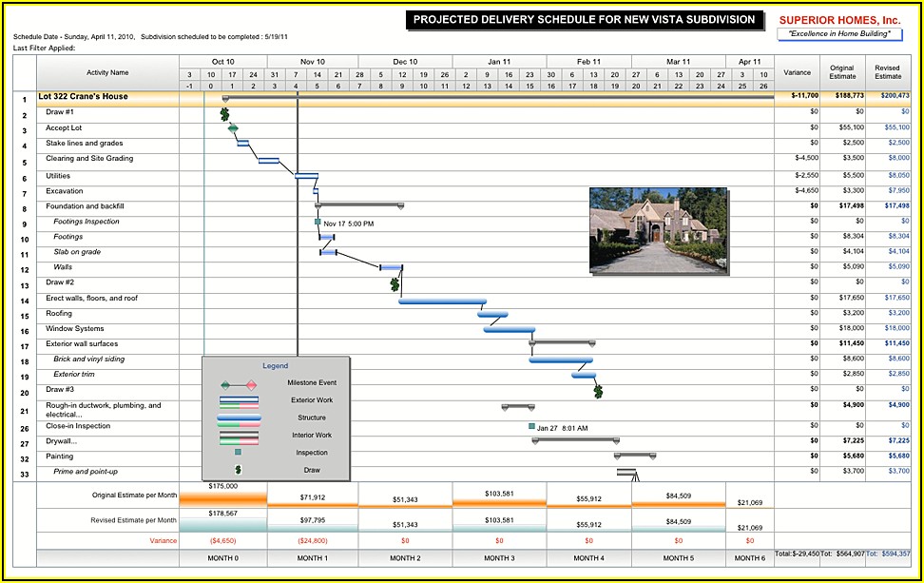The width and height of the screenshot is (924, 583).
Task: Click the Projected Delivery Schedule title banner
Action: tap(586, 20)
